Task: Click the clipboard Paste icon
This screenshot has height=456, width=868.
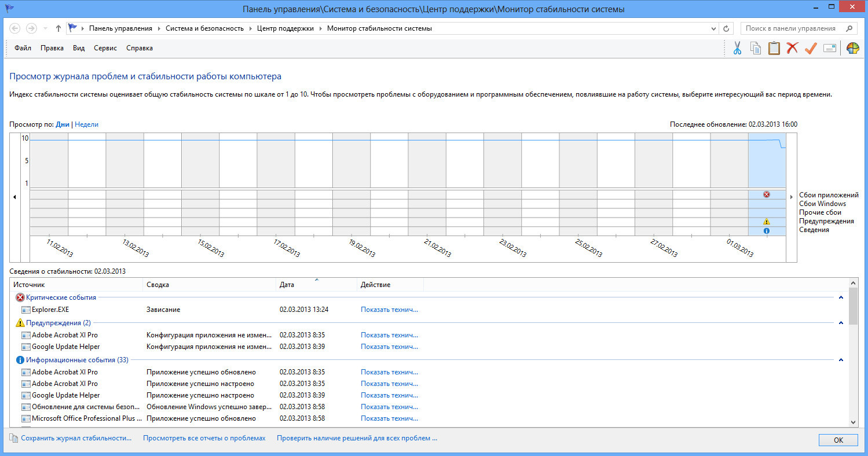Action: click(774, 49)
